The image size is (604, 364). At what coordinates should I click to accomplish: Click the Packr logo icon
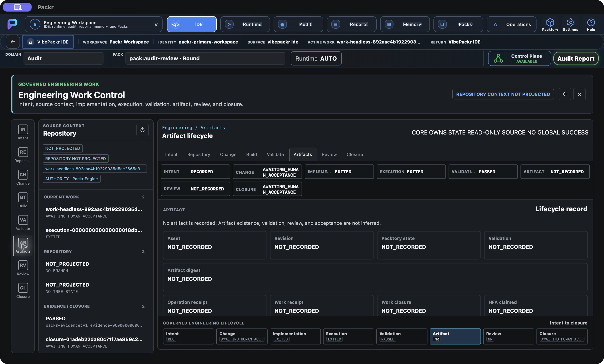pyautogui.click(x=12, y=24)
